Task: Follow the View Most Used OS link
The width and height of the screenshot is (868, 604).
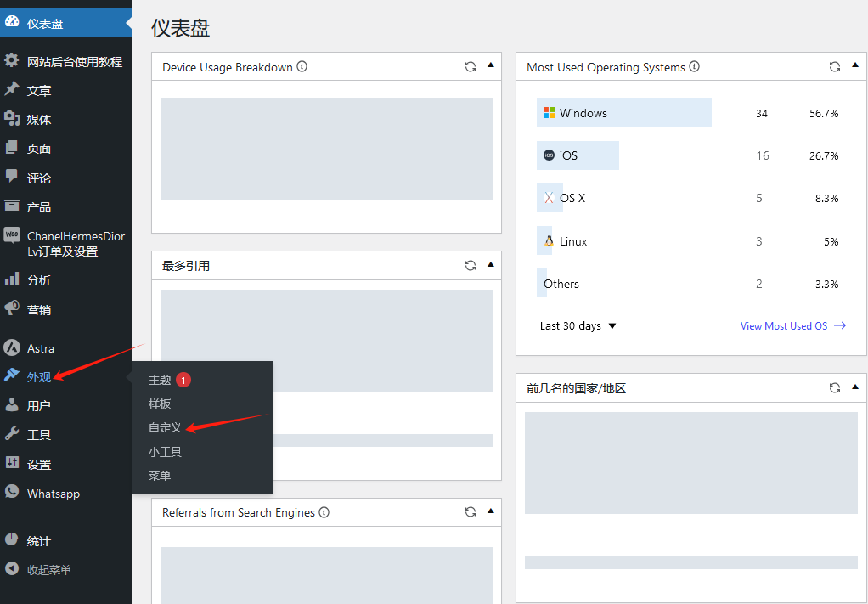Action: [792, 326]
